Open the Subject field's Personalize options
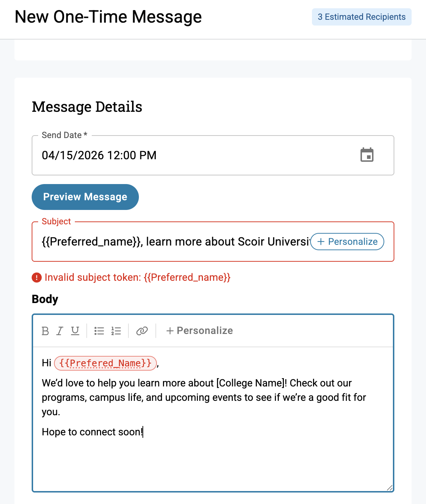Viewport: 426px width, 504px height. click(347, 242)
